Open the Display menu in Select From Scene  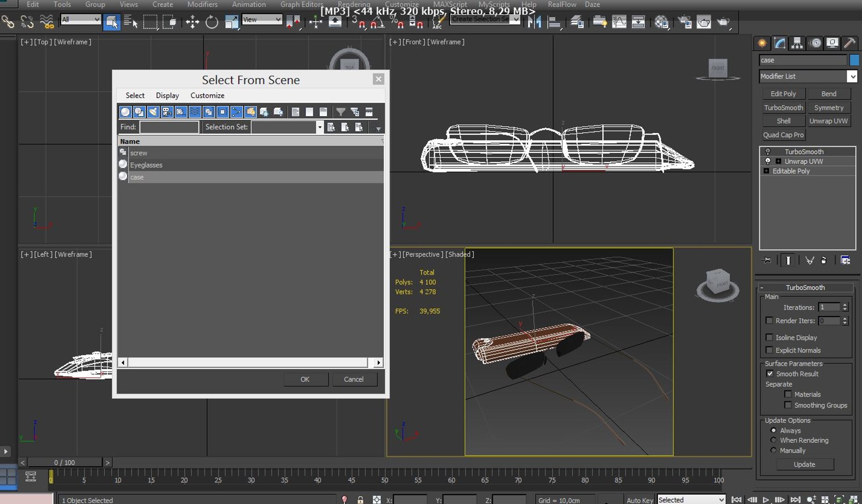pyautogui.click(x=167, y=95)
